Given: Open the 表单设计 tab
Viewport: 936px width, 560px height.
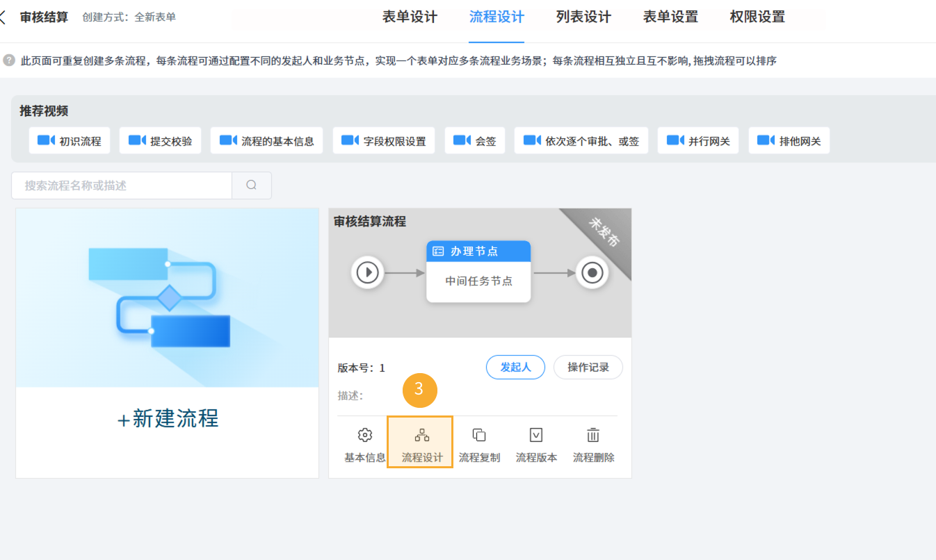Looking at the screenshot, I should [x=410, y=17].
